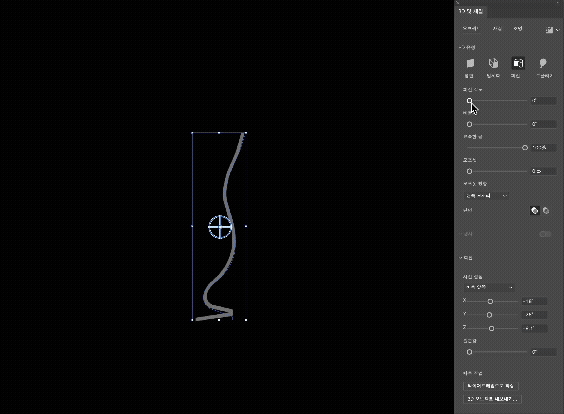564x414 pixels.
Task: Open the offset direction dropdown
Action: point(486,196)
